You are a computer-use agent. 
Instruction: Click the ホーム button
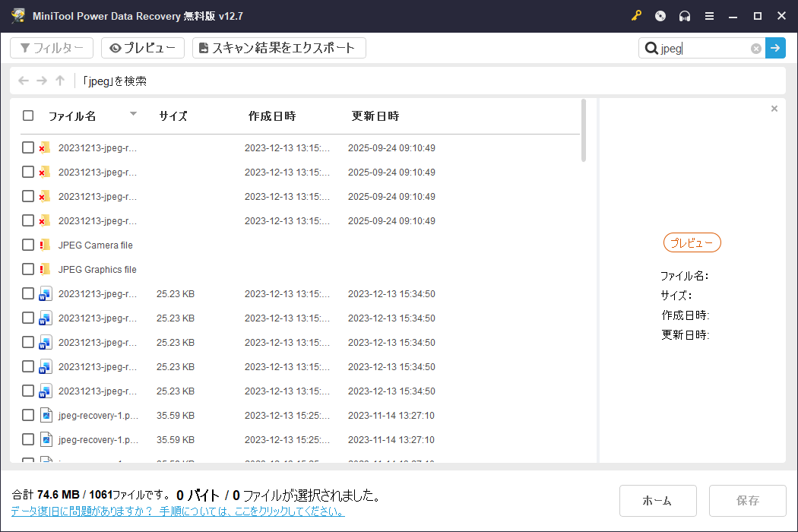(x=657, y=500)
